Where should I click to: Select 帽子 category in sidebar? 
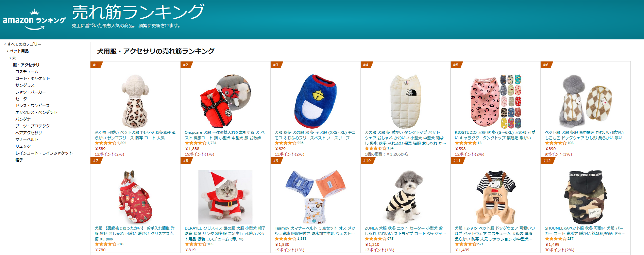[x=19, y=160]
